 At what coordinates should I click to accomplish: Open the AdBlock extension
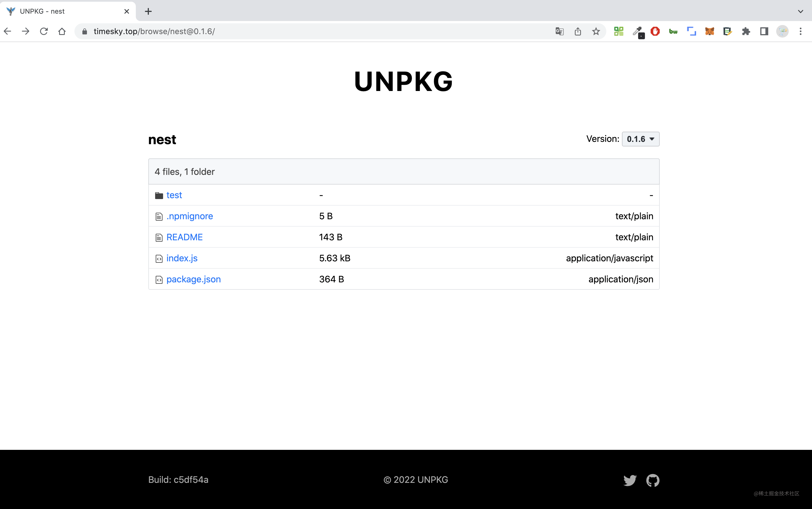tap(655, 31)
